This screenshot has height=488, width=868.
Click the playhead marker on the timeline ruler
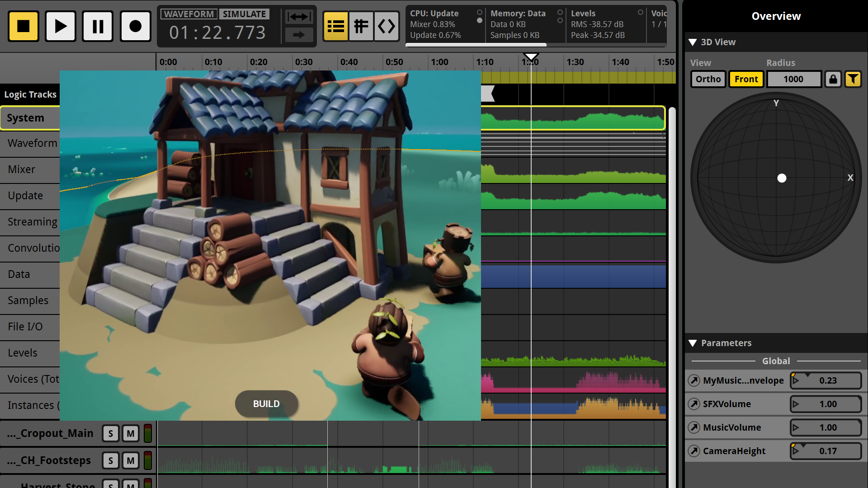(x=531, y=57)
